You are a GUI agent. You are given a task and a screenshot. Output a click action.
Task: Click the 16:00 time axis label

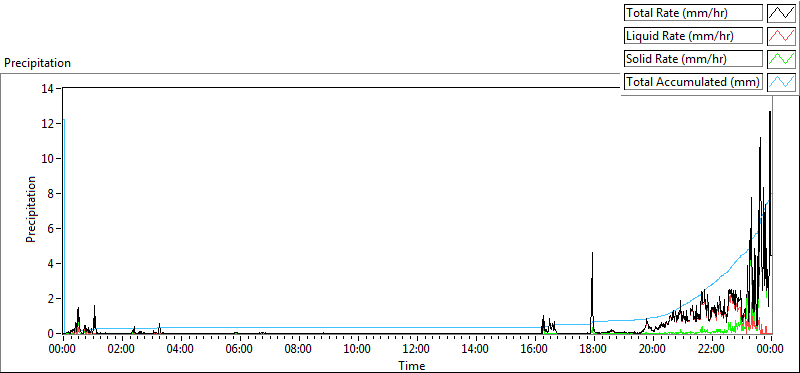tap(534, 350)
